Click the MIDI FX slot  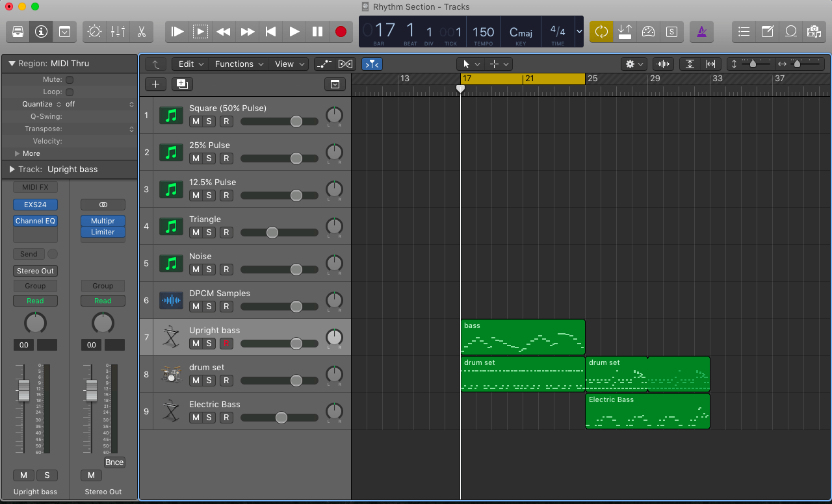pos(35,187)
